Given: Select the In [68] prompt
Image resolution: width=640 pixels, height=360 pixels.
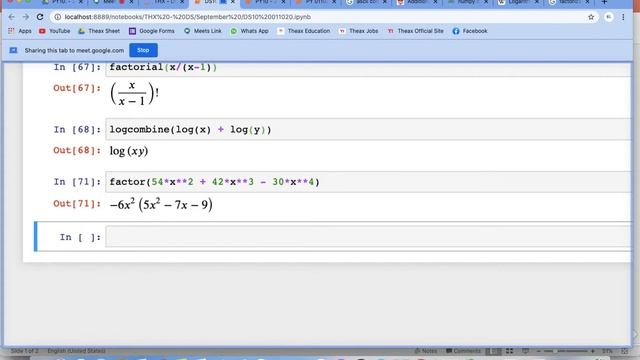Looking at the screenshot, I should coord(77,130).
